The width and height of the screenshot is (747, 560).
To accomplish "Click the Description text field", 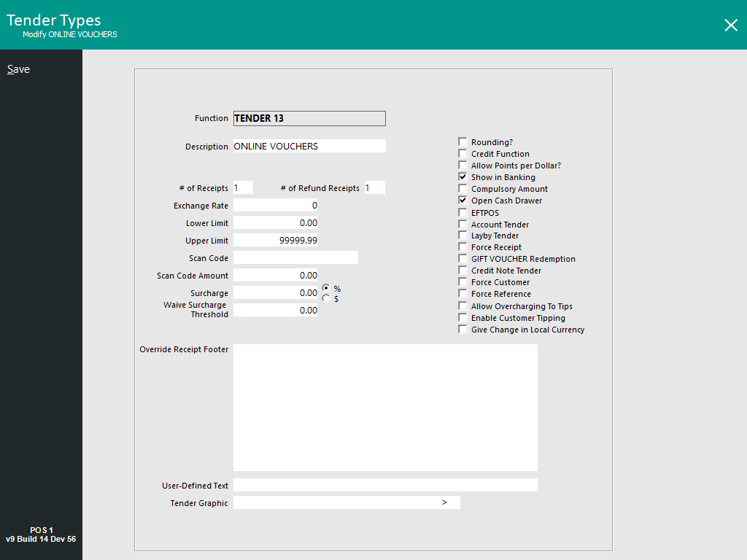I will point(309,147).
